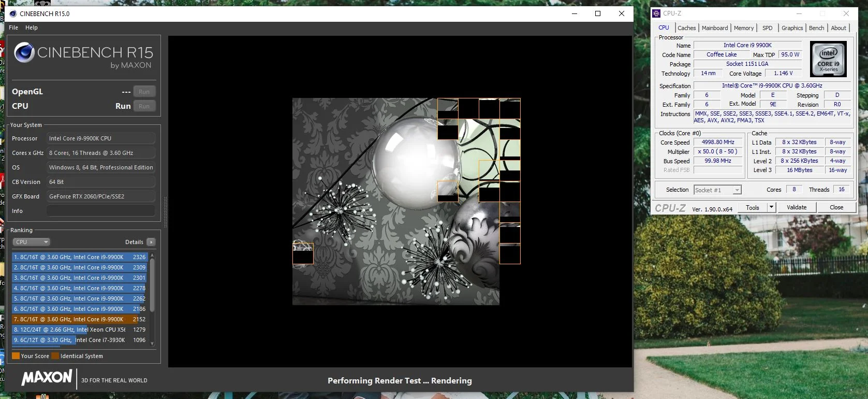The width and height of the screenshot is (868, 399).
Task: Click the OpenGL Run button
Action: 144,92
